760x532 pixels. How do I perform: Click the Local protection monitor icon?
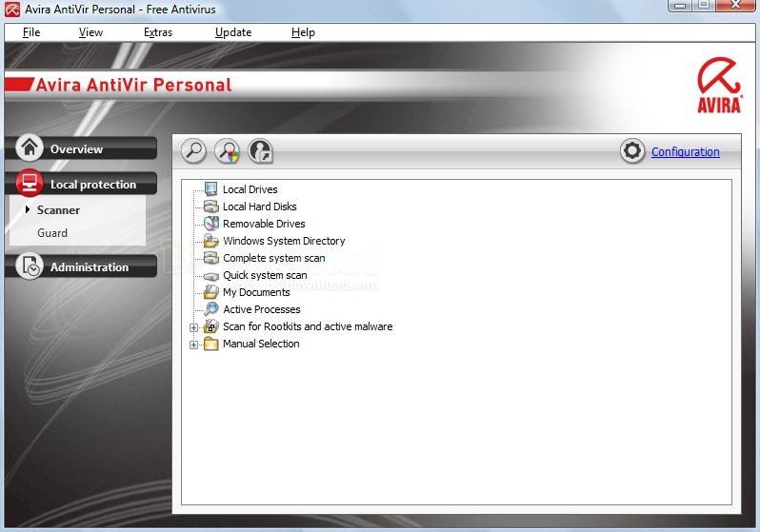click(30, 183)
